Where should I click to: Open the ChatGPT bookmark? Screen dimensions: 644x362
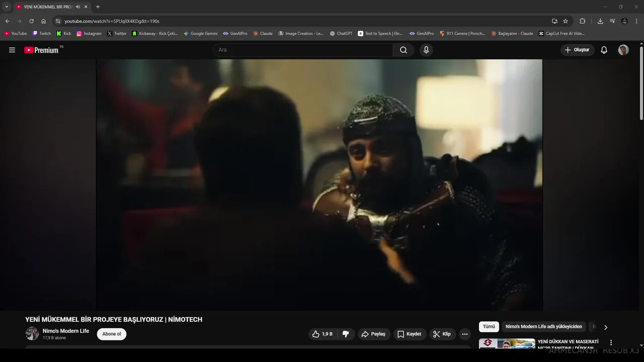click(x=341, y=34)
